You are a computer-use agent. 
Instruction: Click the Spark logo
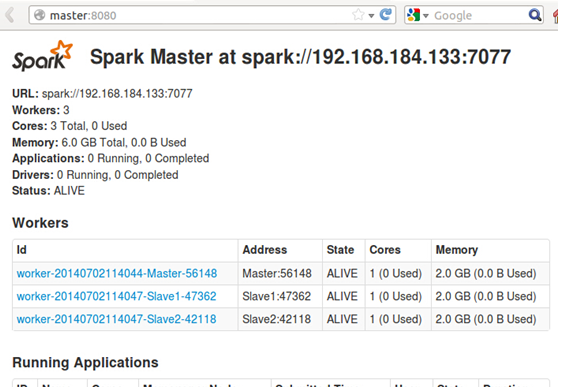click(x=42, y=56)
